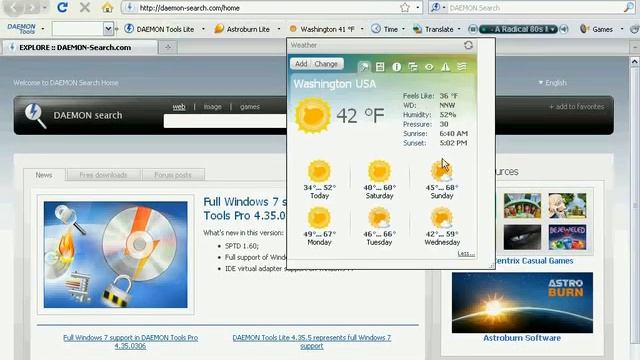Open the Time toolbar button
The height and width of the screenshot is (360, 640).
pyautogui.click(x=384, y=29)
